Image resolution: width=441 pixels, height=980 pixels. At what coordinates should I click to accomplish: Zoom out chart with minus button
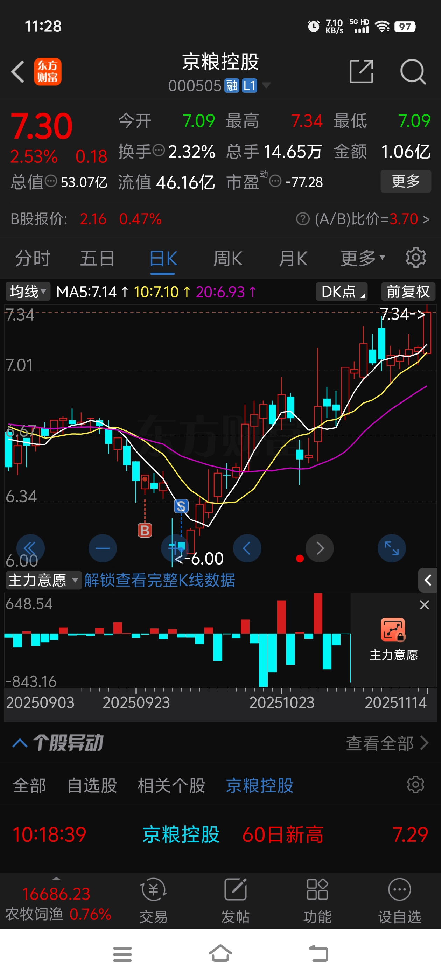pos(103,548)
